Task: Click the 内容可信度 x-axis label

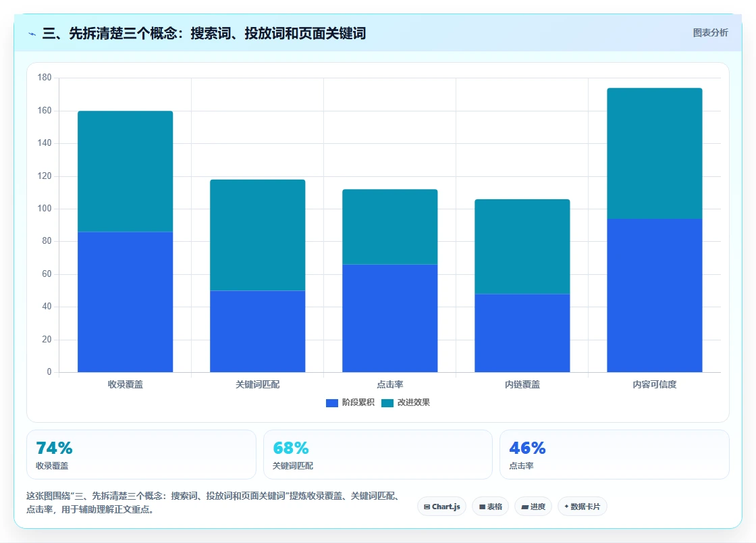Action: (655, 384)
